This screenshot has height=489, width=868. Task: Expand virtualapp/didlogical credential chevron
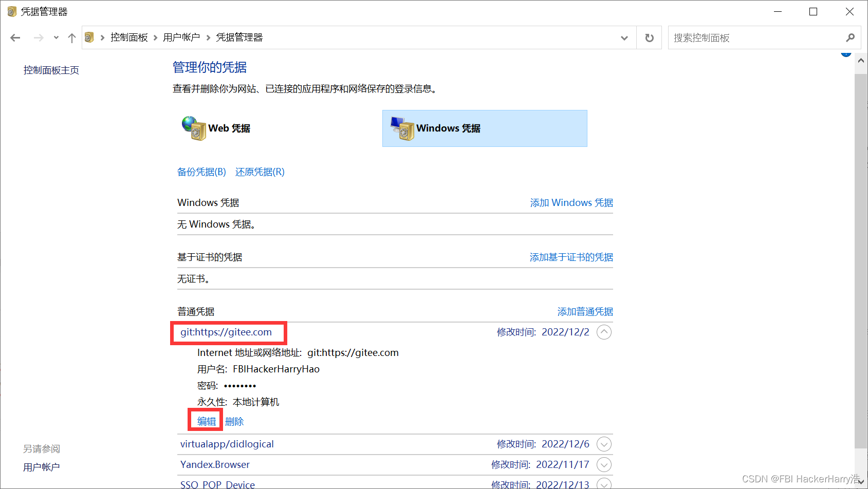tap(604, 444)
